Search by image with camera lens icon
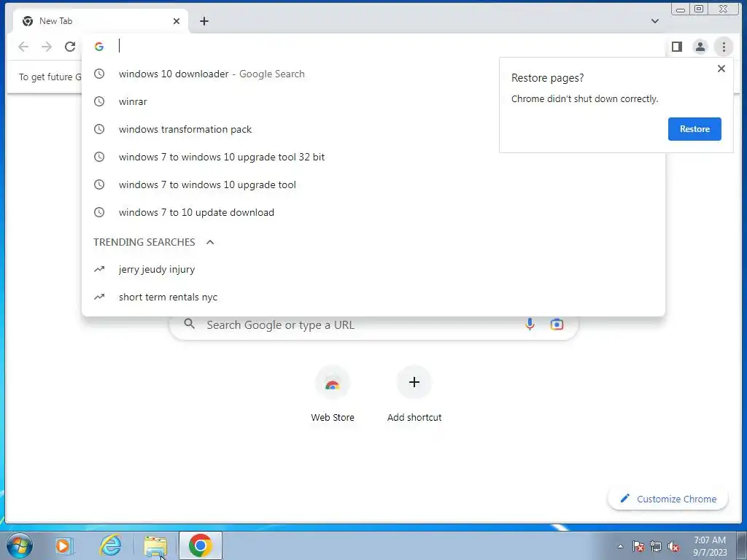 click(557, 324)
